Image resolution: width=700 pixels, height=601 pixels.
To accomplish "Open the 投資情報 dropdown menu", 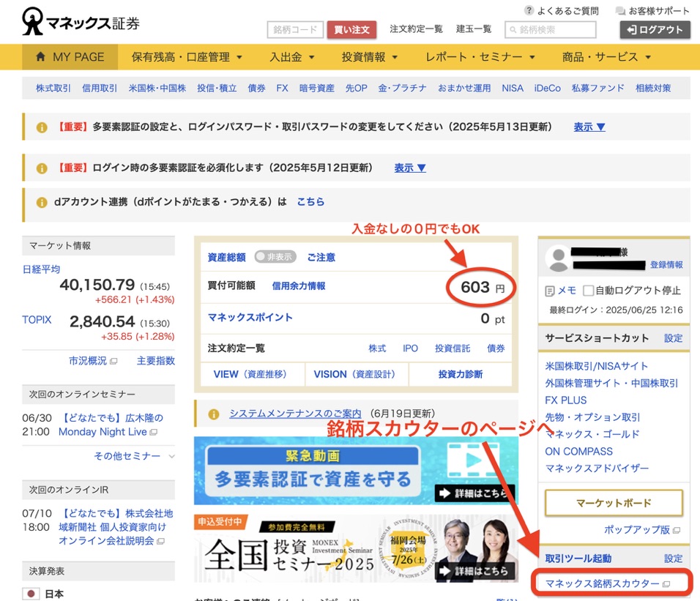I will 370,57.
